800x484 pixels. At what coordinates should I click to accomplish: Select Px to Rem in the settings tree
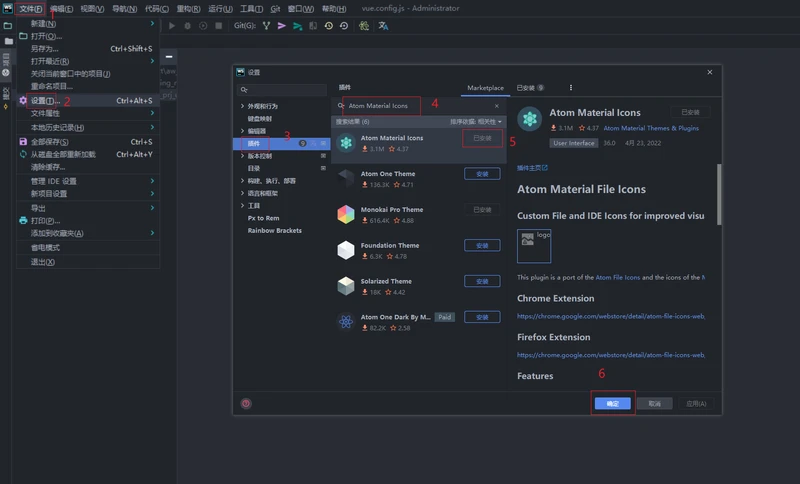[x=263, y=218]
